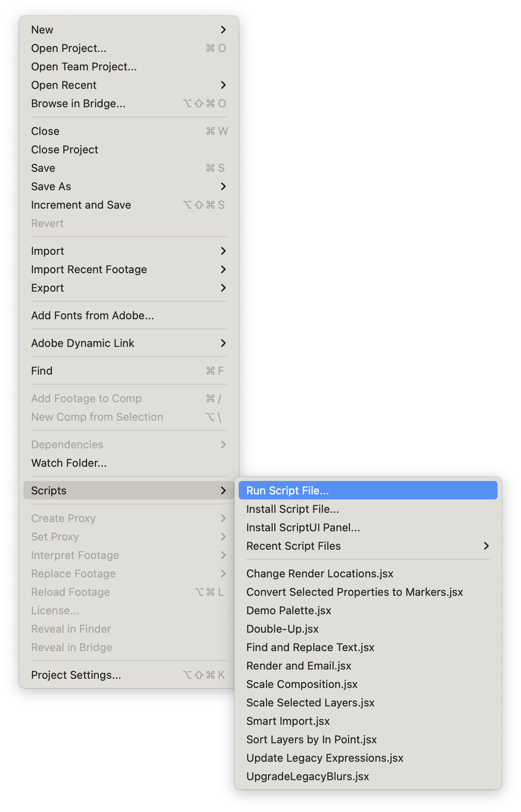Image resolution: width=521 pixels, height=812 pixels.
Task: Choose Open Project...
Action: [x=129, y=48]
